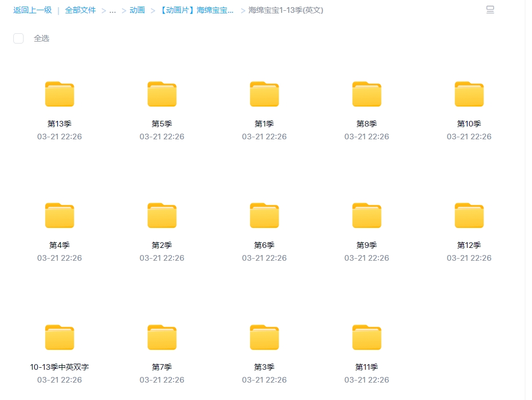Viewport: 532px width, 400px height.
Task: Open the 第5季 folder icon
Action: (x=162, y=94)
